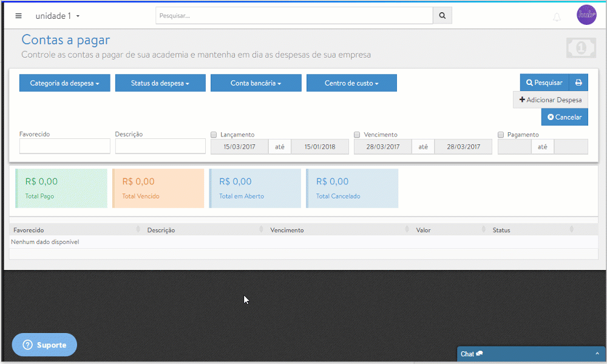This screenshot has width=607, height=364.
Task: Expand the Conta bancária dropdown
Action: (x=256, y=83)
